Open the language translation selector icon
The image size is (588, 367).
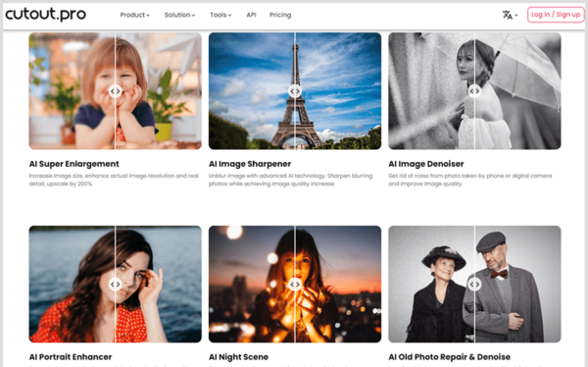[x=510, y=15]
